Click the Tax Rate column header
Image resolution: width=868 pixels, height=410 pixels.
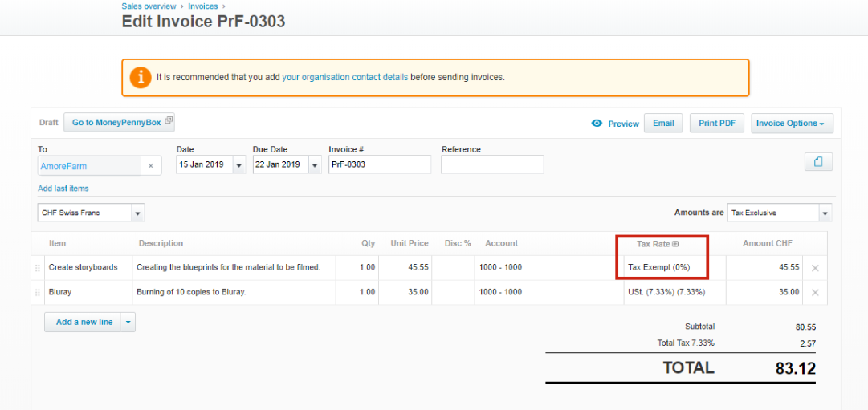click(x=654, y=244)
